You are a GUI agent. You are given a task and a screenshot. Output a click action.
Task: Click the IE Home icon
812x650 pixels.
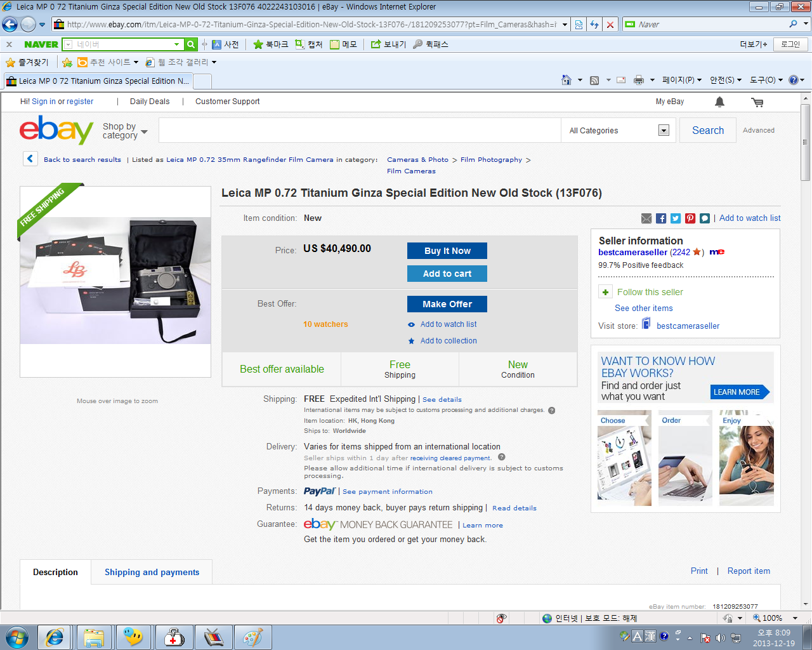click(566, 80)
